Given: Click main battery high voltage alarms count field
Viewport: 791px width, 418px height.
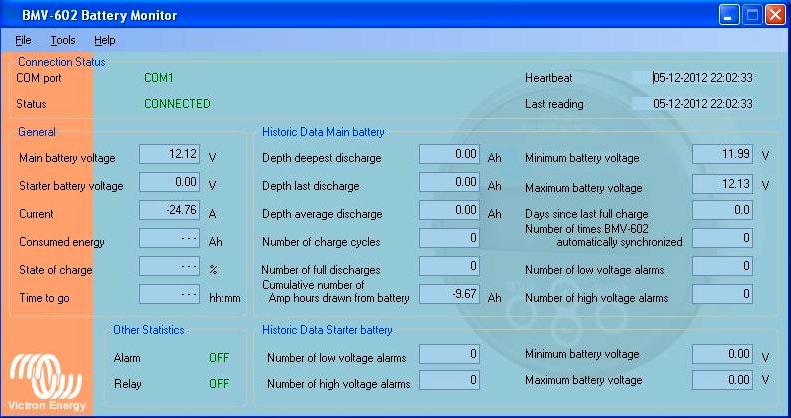Looking at the screenshot, I should 722,294.
